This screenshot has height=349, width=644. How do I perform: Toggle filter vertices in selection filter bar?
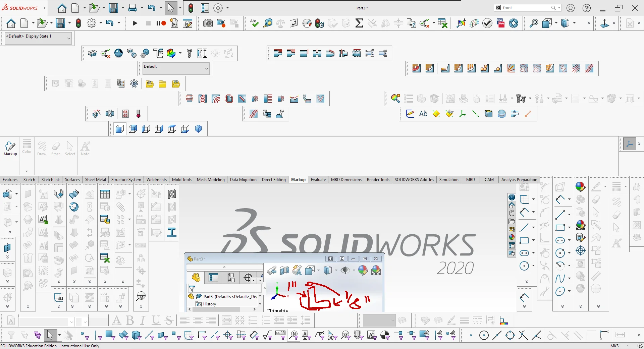click(x=85, y=335)
